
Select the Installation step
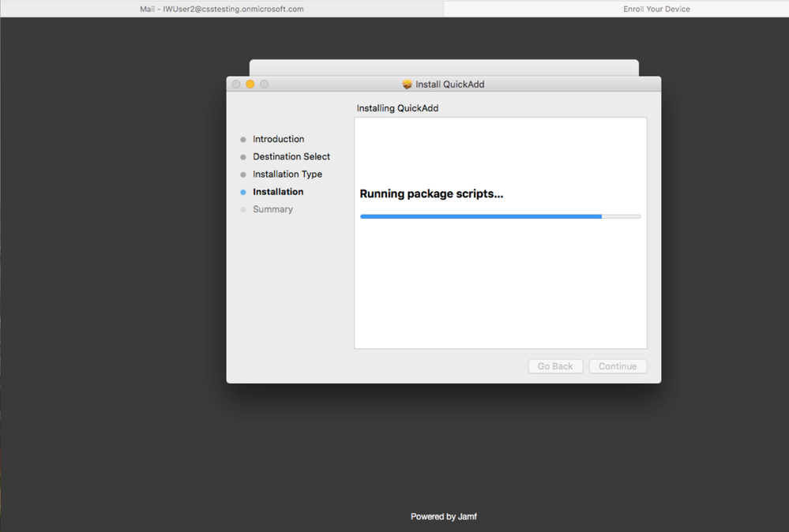278,192
